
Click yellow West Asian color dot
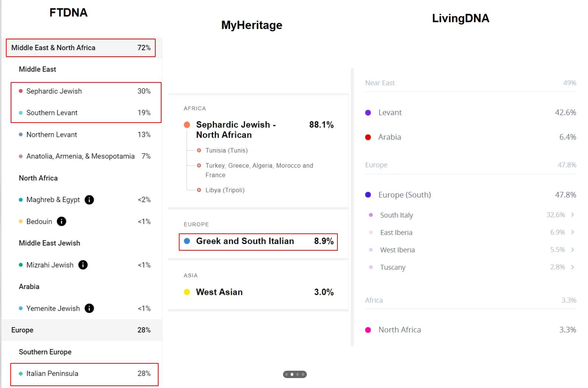[x=187, y=292]
